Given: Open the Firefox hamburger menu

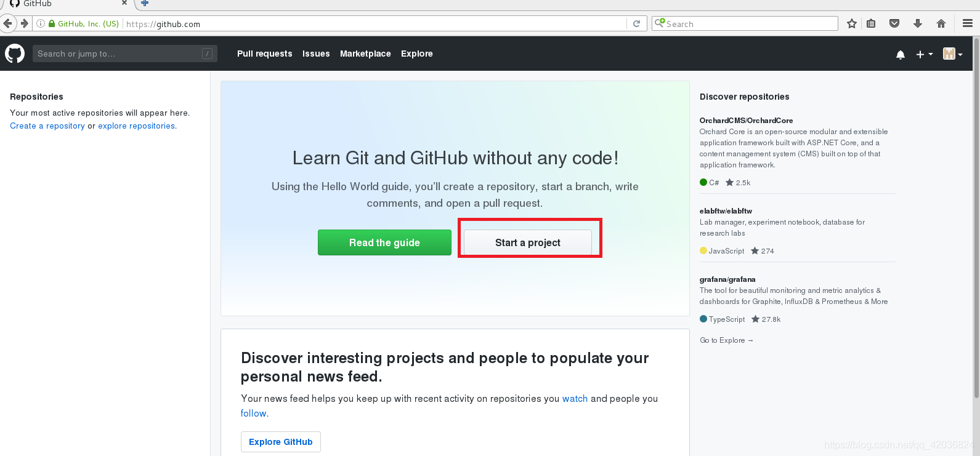Looking at the screenshot, I should tap(968, 23).
